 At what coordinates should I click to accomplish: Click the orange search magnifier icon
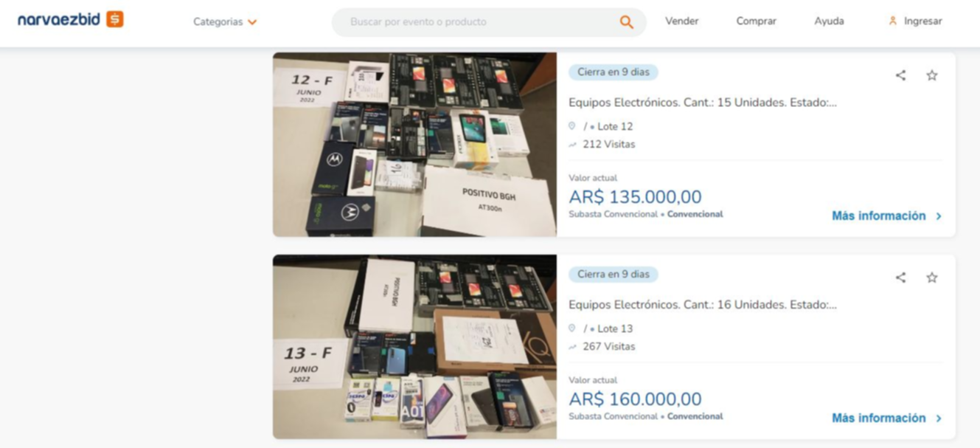pos(626,22)
